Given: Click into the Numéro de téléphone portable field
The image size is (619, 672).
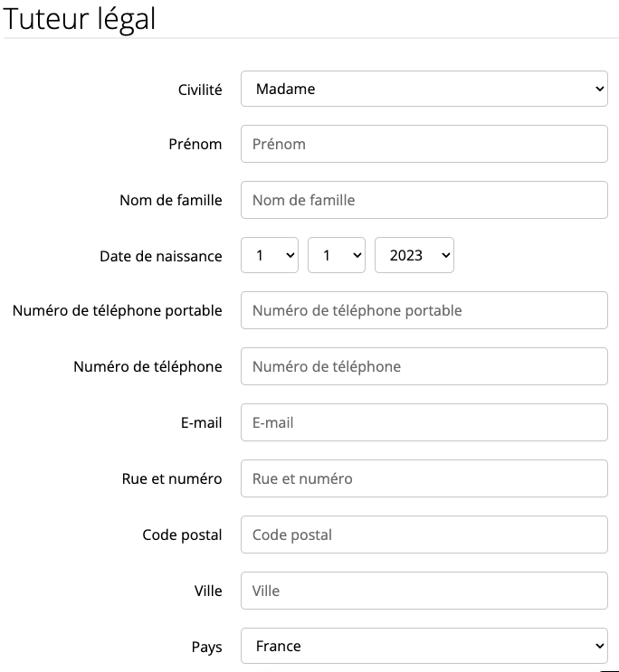Looking at the screenshot, I should pyautogui.click(x=424, y=310).
